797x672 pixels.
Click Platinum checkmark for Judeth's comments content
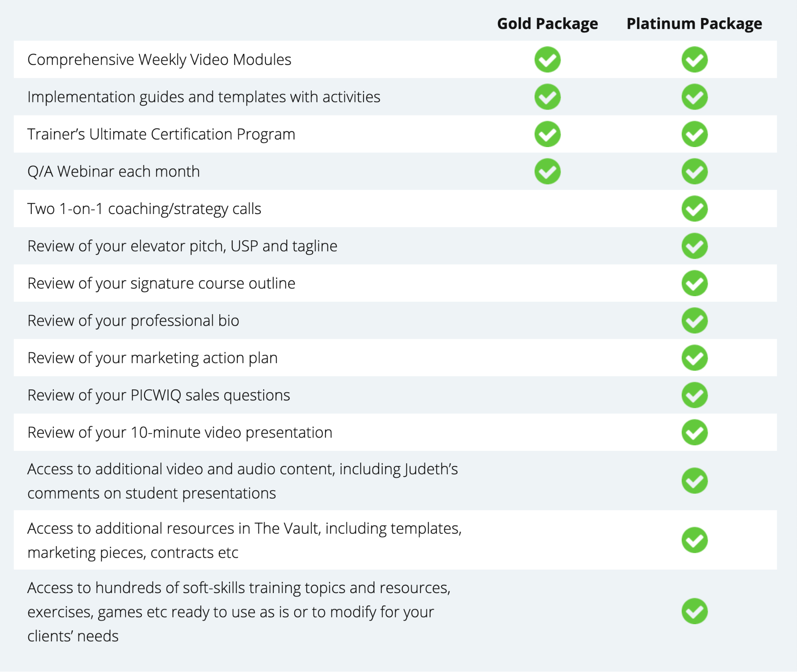tap(695, 481)
